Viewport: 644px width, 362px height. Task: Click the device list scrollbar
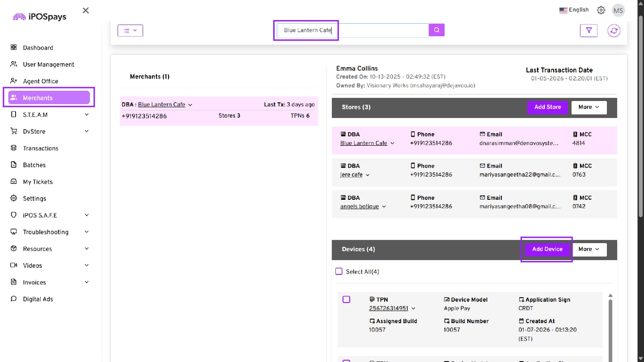[610, 322]
